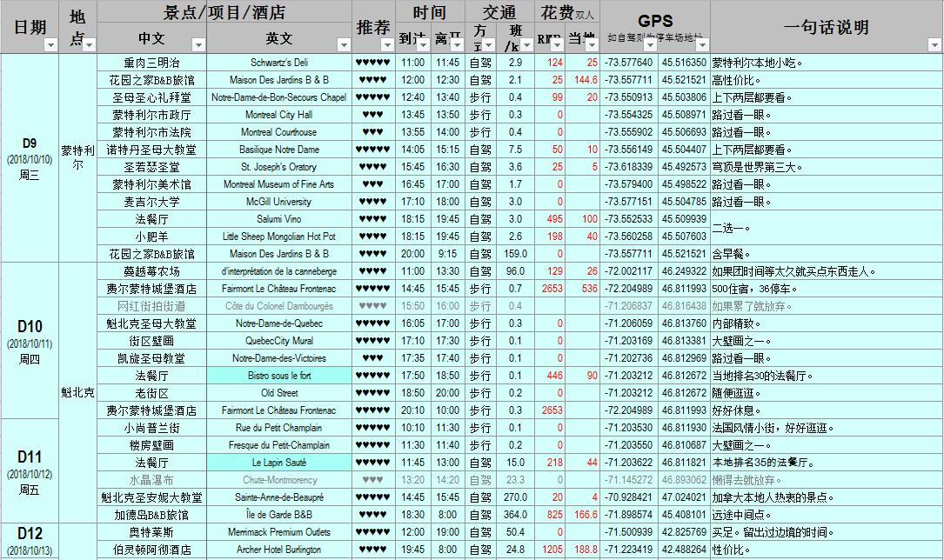Screen dimensions: 944x560
Task: Open the 日期 column filter dropdown
Action: coord(50,45)
